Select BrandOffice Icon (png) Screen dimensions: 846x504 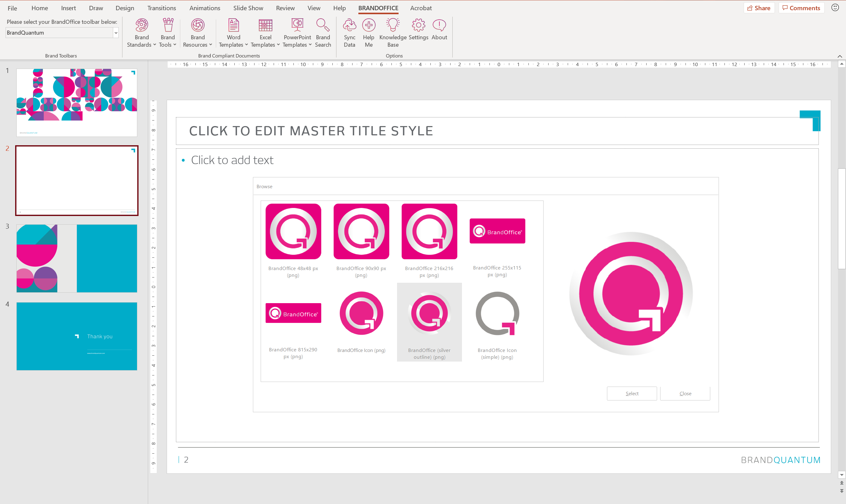(361, 322)
